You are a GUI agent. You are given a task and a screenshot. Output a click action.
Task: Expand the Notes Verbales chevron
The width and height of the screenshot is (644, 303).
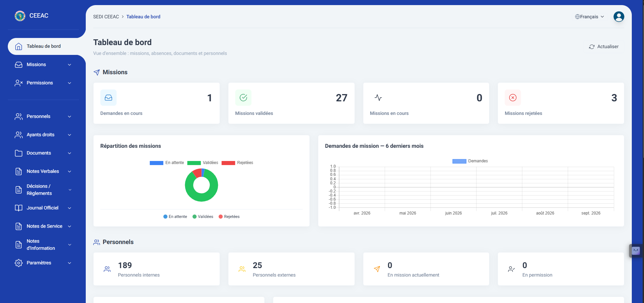69,171
